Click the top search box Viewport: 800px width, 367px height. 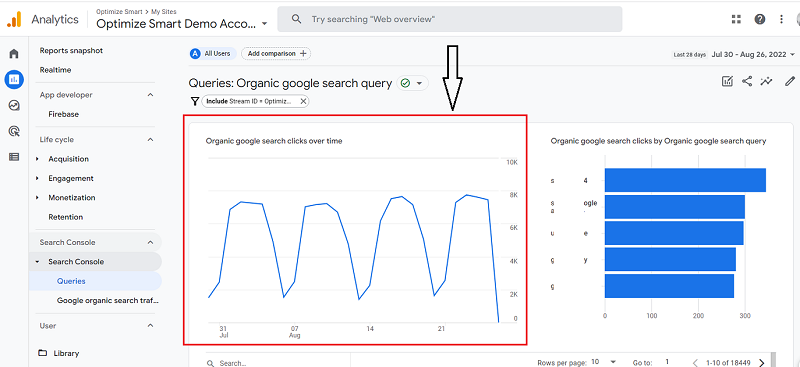(449, 19)
